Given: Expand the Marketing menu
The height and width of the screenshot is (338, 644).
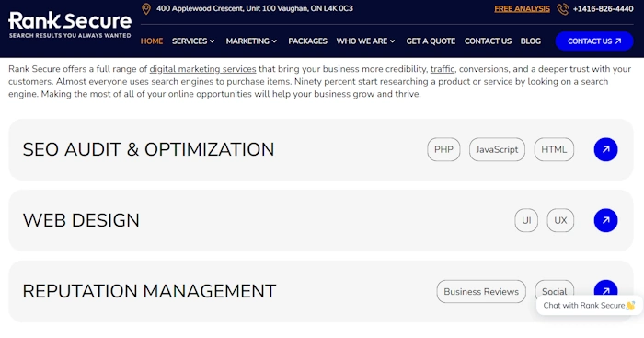Looking at the screenshot, I should 251,41.
